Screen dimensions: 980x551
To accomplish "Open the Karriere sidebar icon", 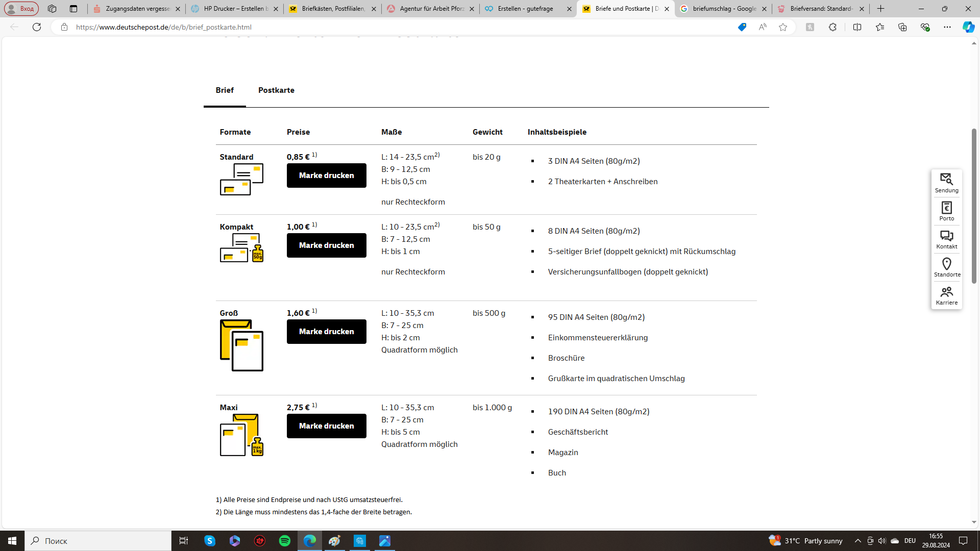I will 946,295.
